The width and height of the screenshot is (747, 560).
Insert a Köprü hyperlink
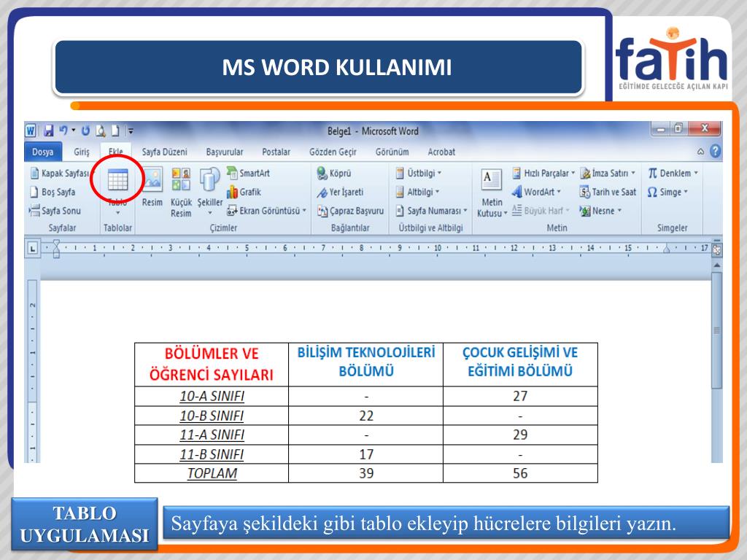(334, 174)
